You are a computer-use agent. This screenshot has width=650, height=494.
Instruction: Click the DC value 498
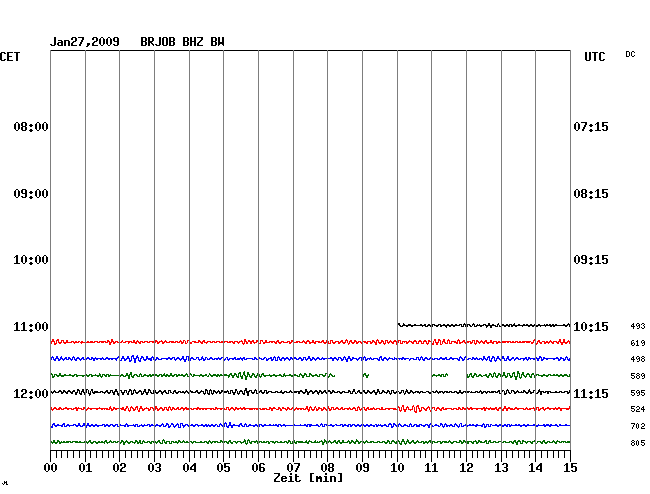(638, 359)
